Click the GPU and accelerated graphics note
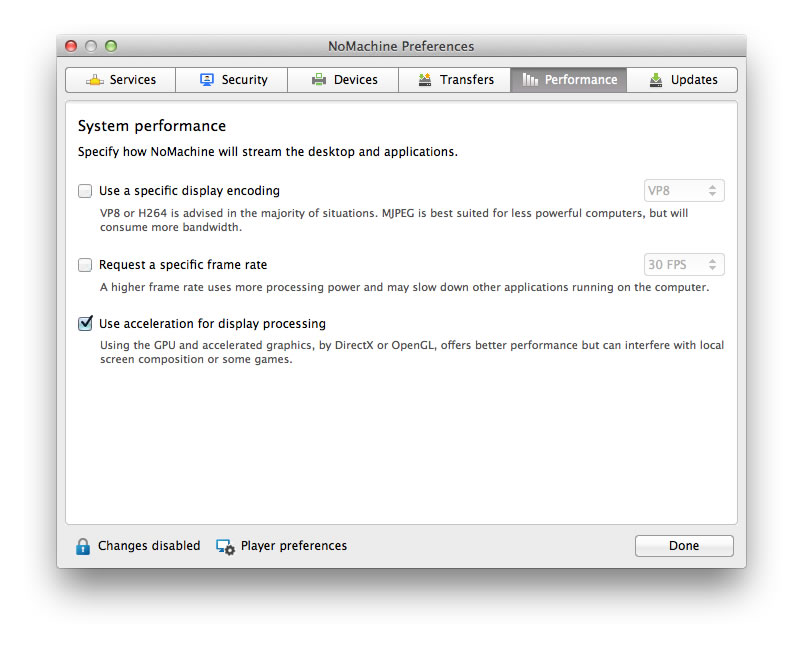Screen dimensions: 803x647 412,352
